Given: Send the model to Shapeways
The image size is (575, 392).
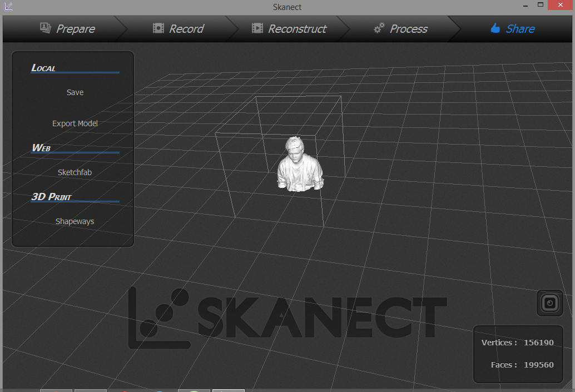Looking at the screenshot, I should click(75, 221).
